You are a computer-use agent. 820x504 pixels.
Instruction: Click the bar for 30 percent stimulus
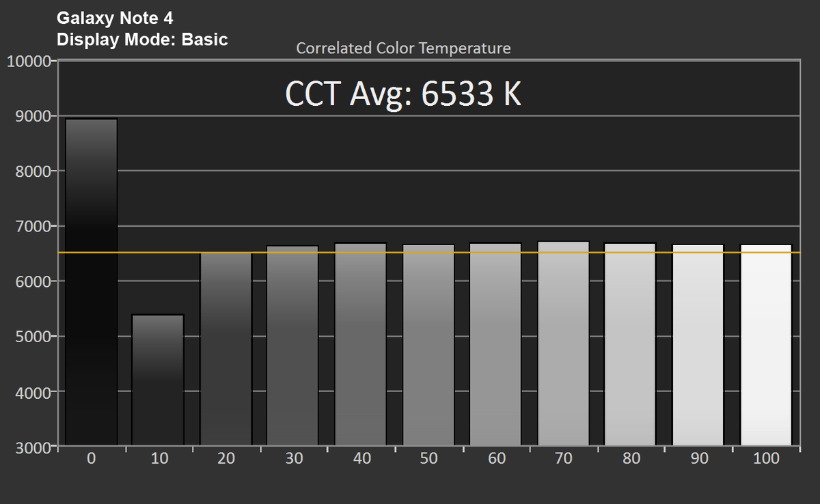(x=293, y=346)
